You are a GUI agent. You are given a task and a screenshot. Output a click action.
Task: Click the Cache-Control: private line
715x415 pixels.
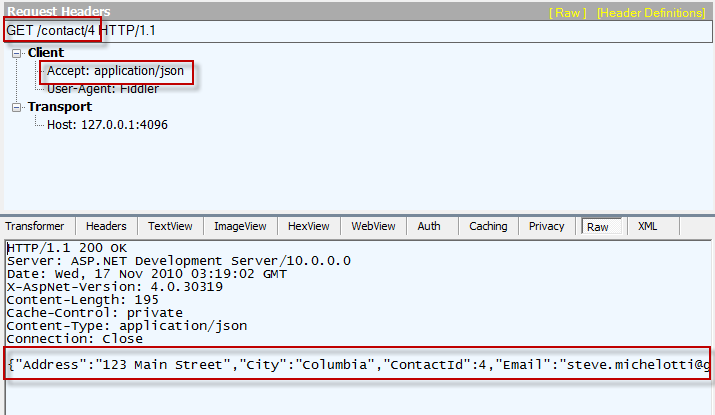coord(95,313)
